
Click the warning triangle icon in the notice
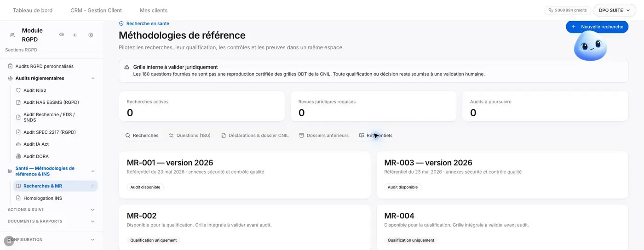click(127, 67)
